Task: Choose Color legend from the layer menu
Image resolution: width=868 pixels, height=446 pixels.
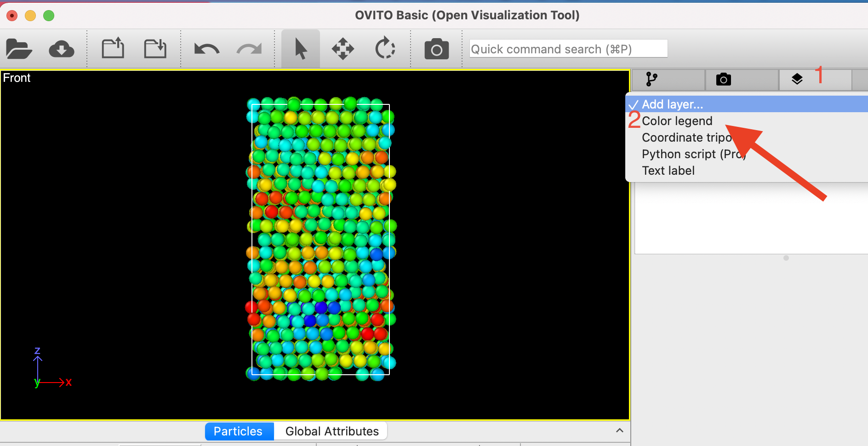Action: [677, 120]
